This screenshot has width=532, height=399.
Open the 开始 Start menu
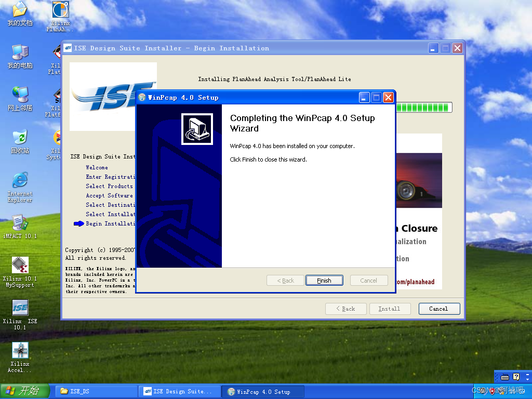25,391
